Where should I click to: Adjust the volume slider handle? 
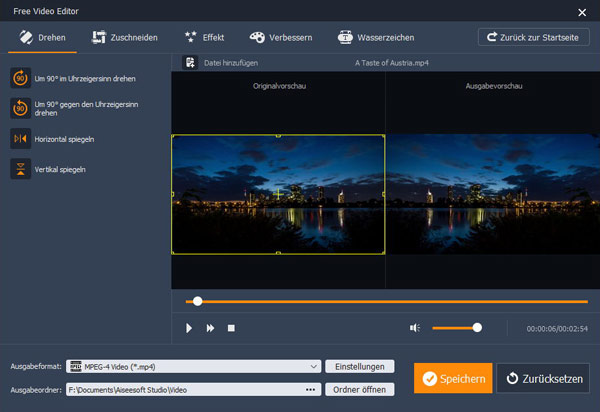pos(477,327)
